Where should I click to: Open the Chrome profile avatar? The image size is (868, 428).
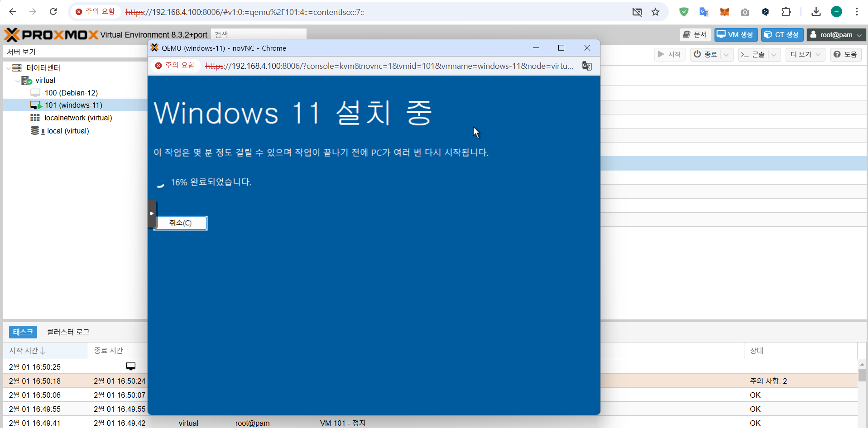[x=836, y=12]
